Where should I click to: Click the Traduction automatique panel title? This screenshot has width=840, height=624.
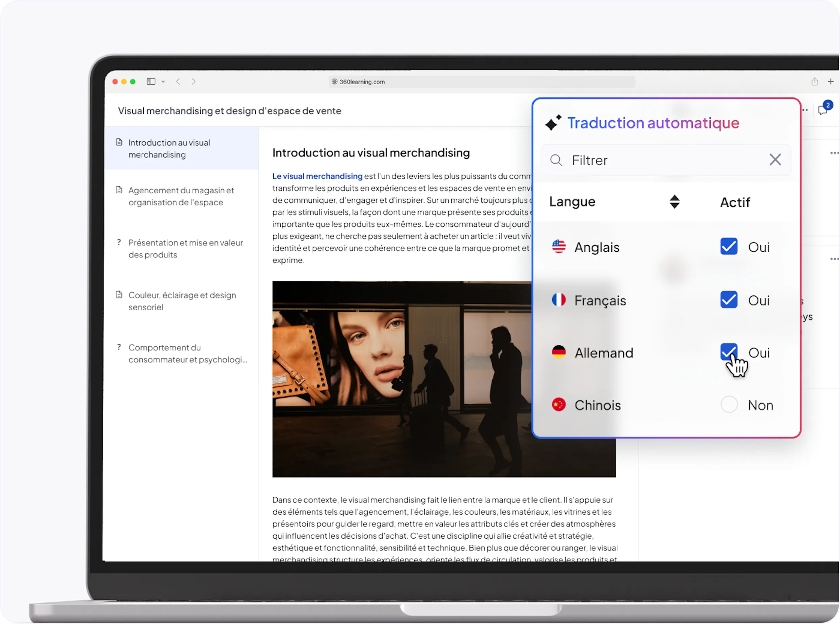pos(653,123)
